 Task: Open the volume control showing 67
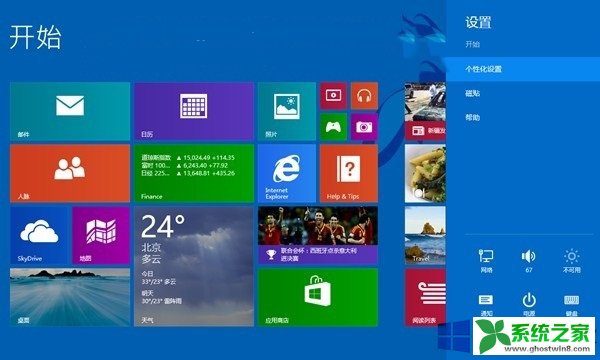click(x=529, y=261)
